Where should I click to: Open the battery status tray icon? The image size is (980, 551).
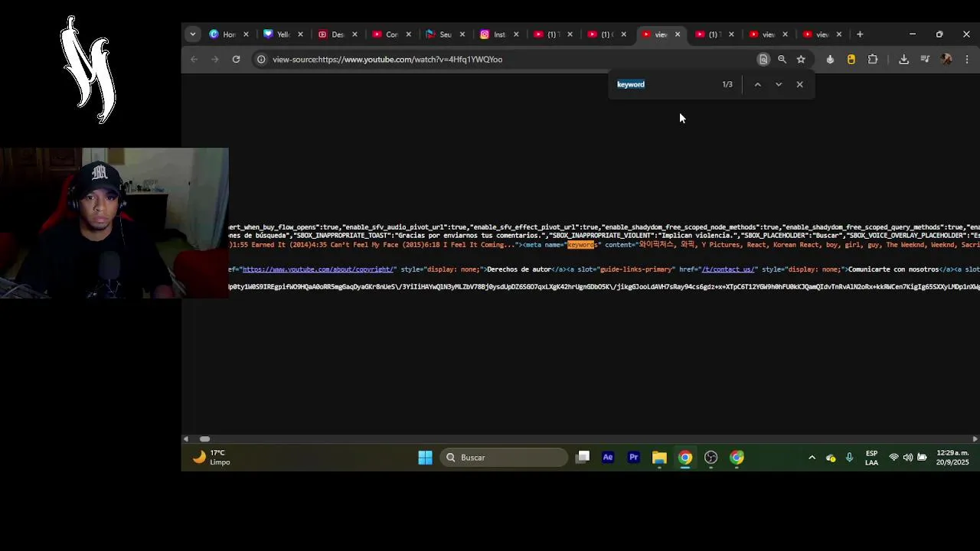(x=923, y=458)
